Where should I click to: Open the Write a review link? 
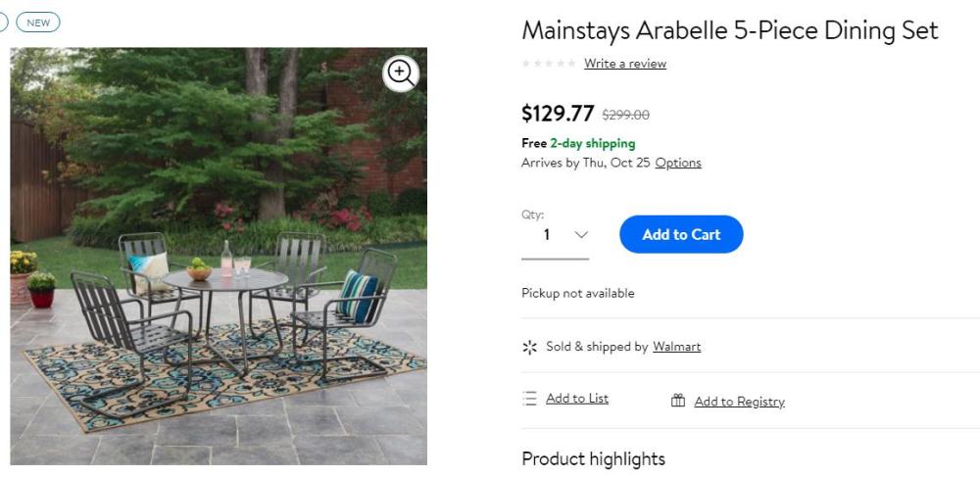click(x=625, y=64)
